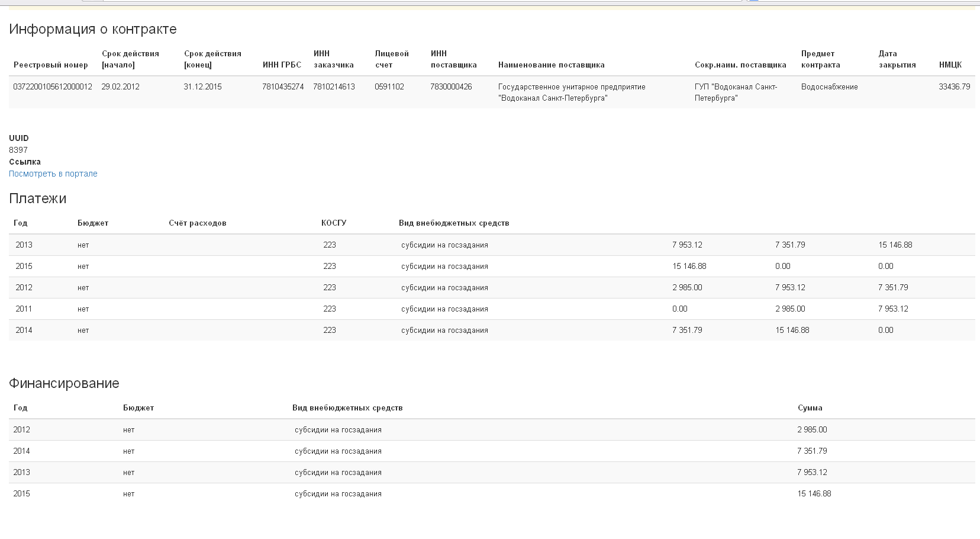Click the 'КОСГУ' header in payments table
The height and width of the screenshot is (539, 980).
(x=334, y=223)
